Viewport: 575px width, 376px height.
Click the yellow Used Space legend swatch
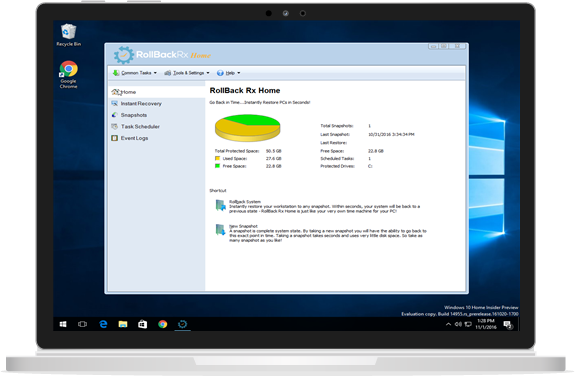coord(217,158)
